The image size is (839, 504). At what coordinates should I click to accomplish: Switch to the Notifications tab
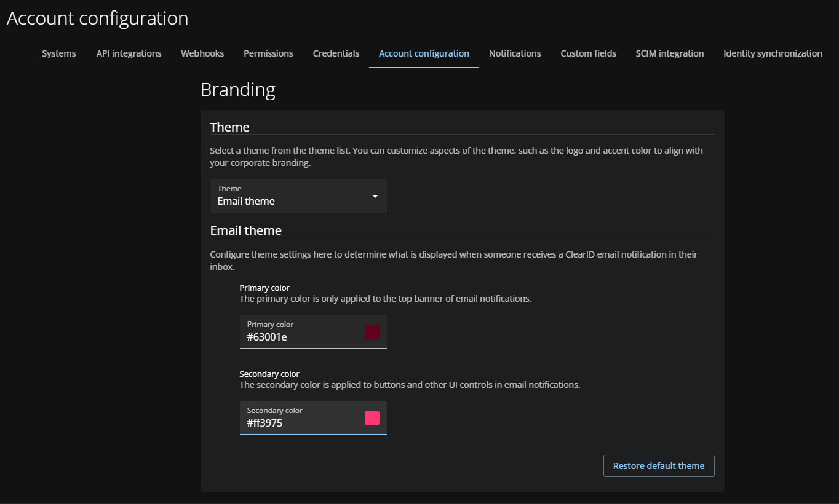[x=515, y=53]
